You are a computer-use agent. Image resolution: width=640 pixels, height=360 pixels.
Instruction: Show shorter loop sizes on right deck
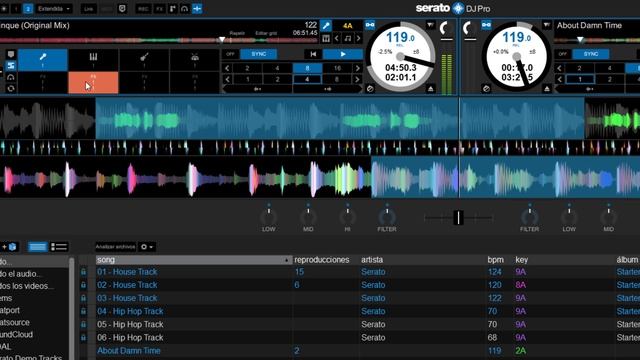click(559, 68)
